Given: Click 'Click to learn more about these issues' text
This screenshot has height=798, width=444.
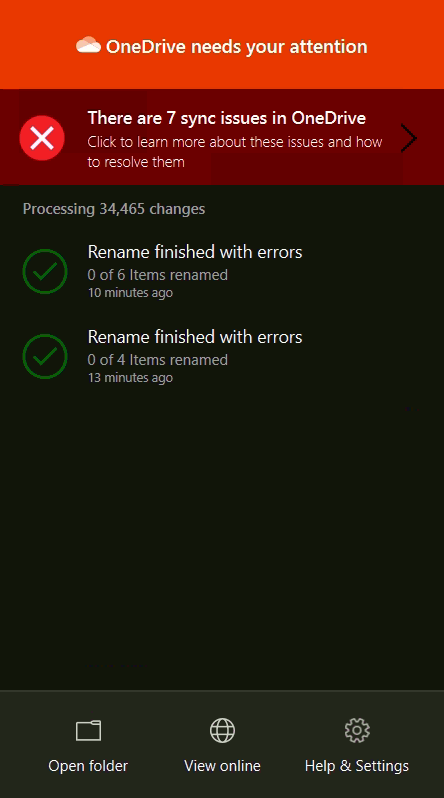Looking at the screenshot, I should (x=235, y=152).
